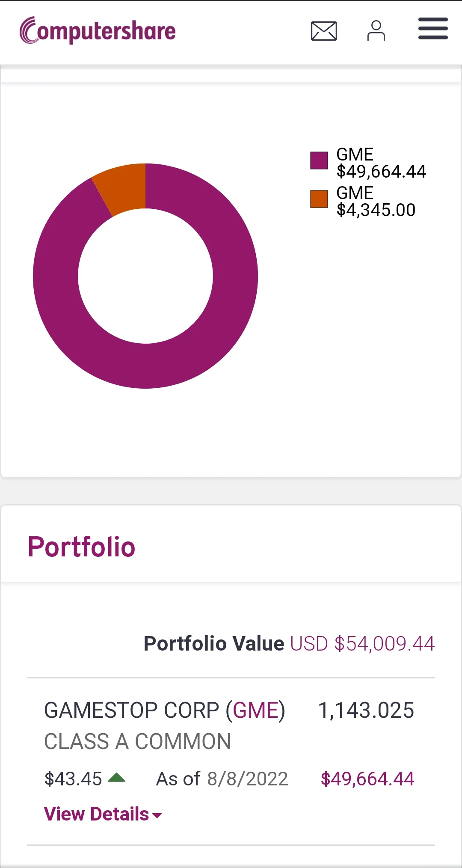
Task: Click the Computershare logo
Action: tap(98, 31)
